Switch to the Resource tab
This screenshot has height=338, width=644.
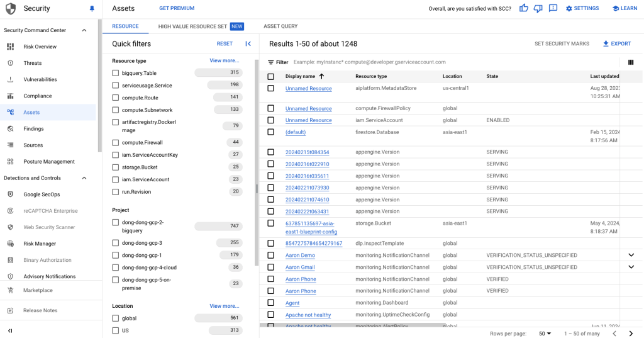[x=125, y=26]
